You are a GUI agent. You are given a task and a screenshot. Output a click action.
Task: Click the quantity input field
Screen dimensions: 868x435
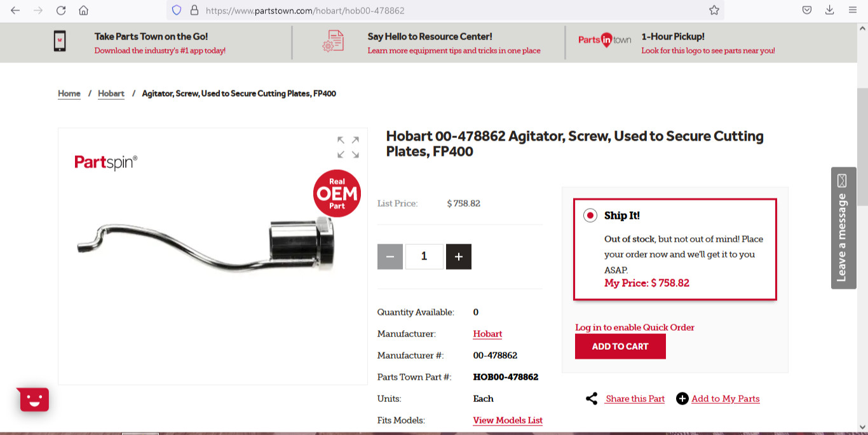[x=424, y=257]
